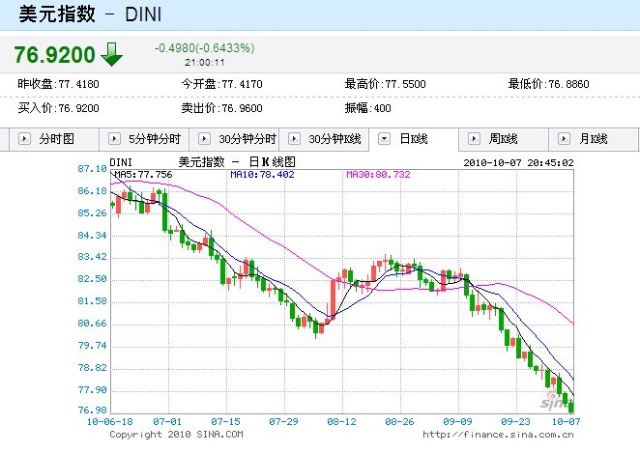Click the arrow icon beside 周K线
This screenshot has width=640, height=453.
pos(475,139)
